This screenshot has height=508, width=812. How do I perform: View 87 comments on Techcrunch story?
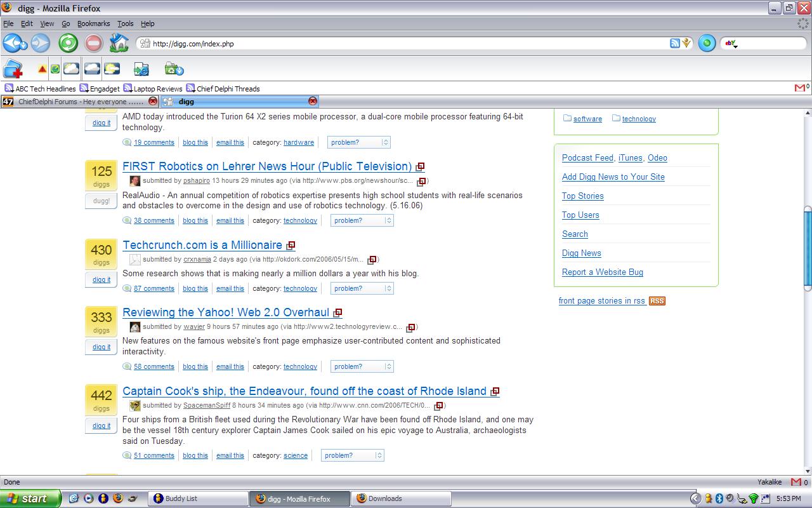coord(154,288)
